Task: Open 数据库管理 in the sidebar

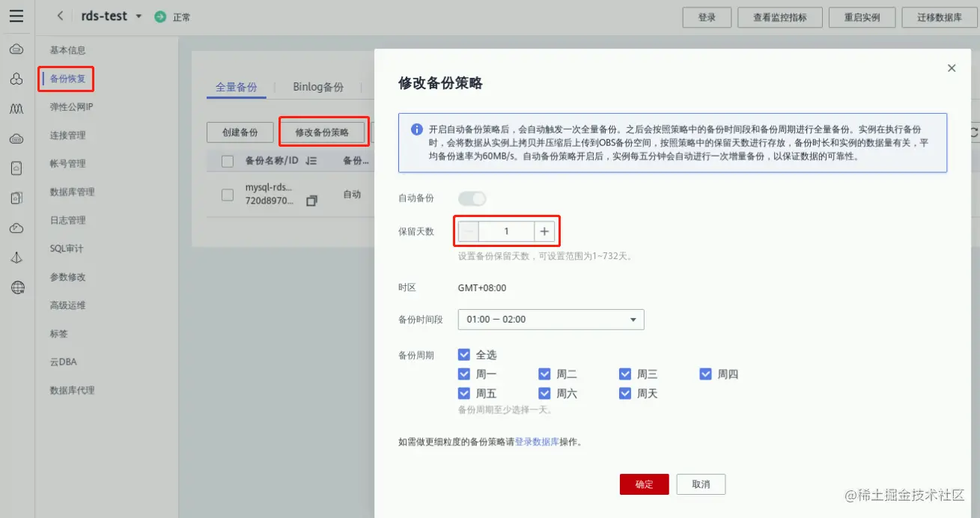Action: click(x=72, y=192)
